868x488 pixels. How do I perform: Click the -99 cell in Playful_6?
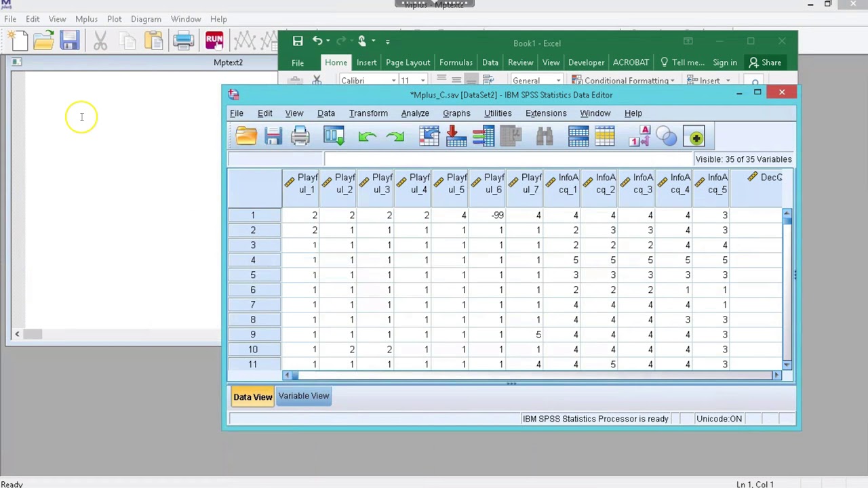(x=488, y=216)
